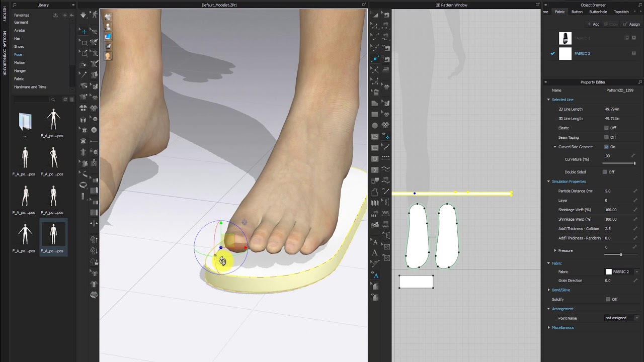Collapse the Curved Side Geometry subsection

(x=555, y=147)
